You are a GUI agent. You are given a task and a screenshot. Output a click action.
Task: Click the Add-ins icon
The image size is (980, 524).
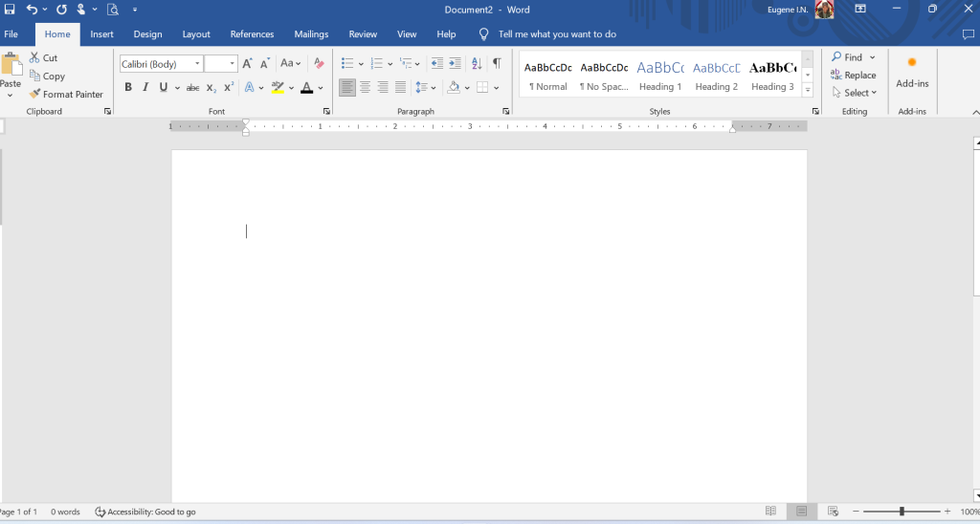(912, 72)
